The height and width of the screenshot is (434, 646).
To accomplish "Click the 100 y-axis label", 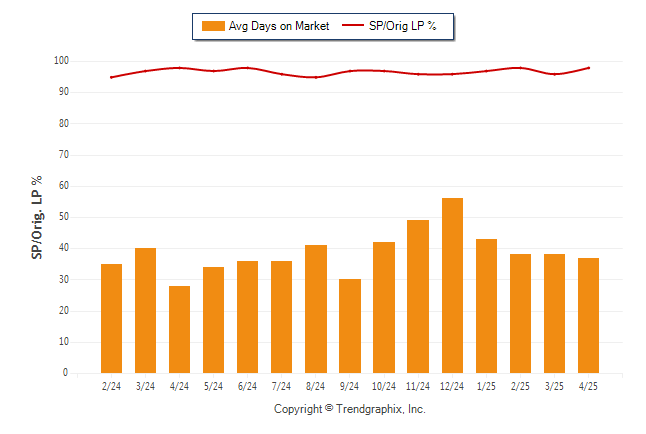I will (61, 61).
